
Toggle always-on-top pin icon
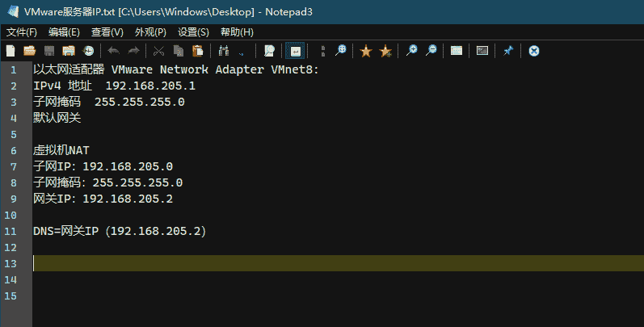point(508,51)
